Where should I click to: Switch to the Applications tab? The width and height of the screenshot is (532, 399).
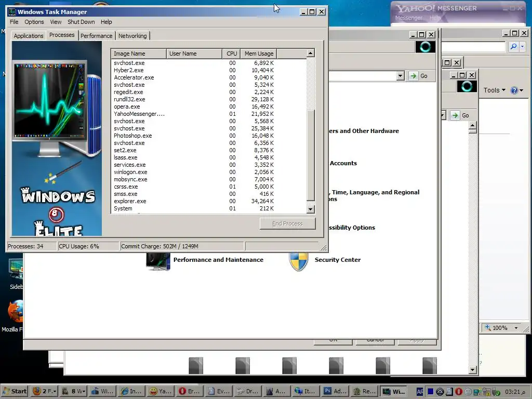pyautogui.click(x=29, y=36)
